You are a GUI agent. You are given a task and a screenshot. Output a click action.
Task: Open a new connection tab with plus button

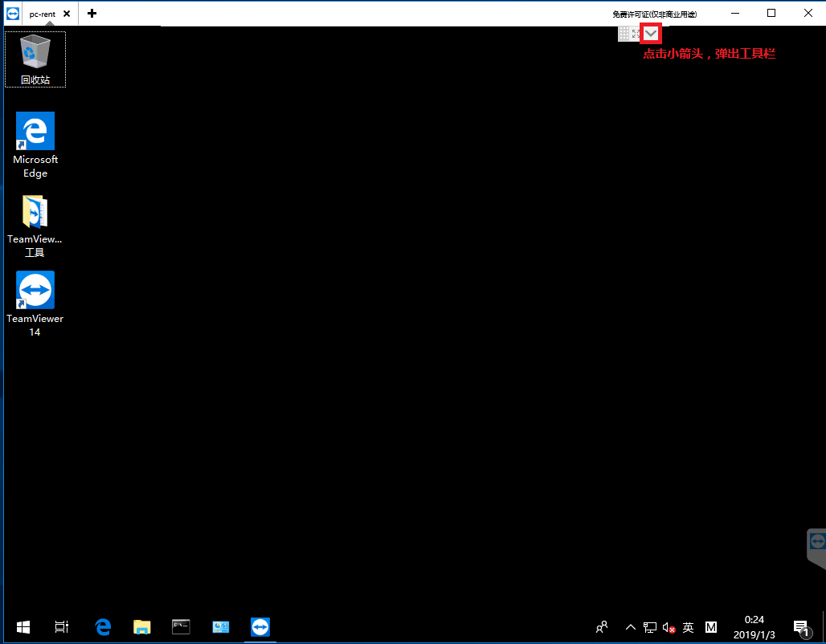pyautogui.click(x=92, y=13)
